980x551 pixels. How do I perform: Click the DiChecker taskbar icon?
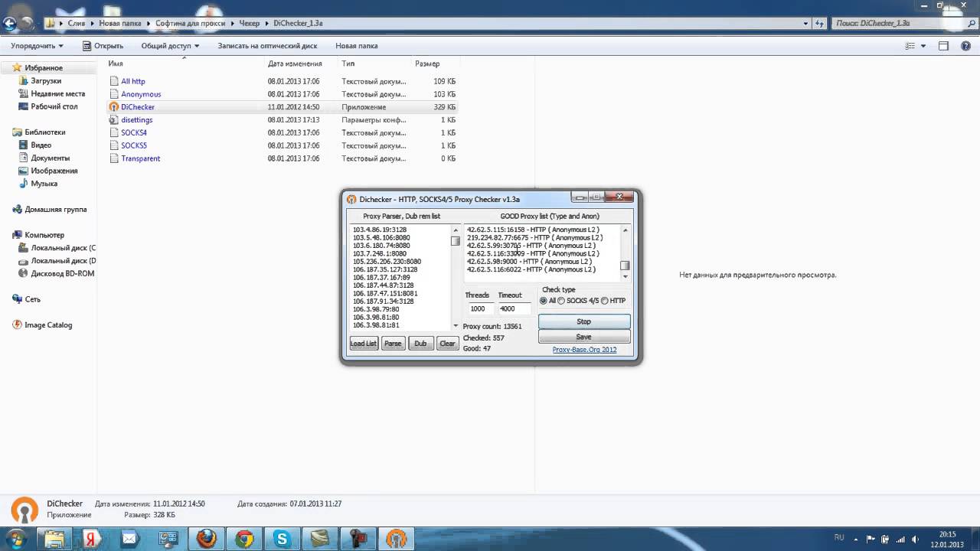tap(395, 539)
